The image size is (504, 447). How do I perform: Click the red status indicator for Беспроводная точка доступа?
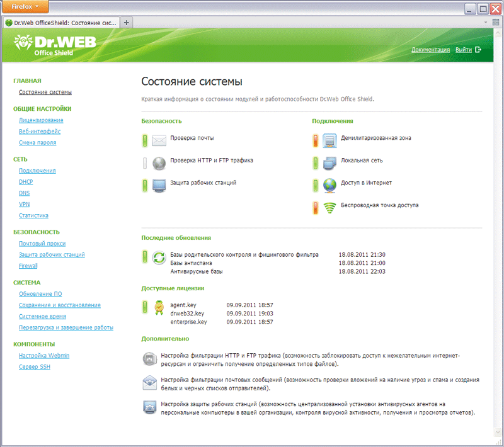pyautogui.click(x=316, y=208)
